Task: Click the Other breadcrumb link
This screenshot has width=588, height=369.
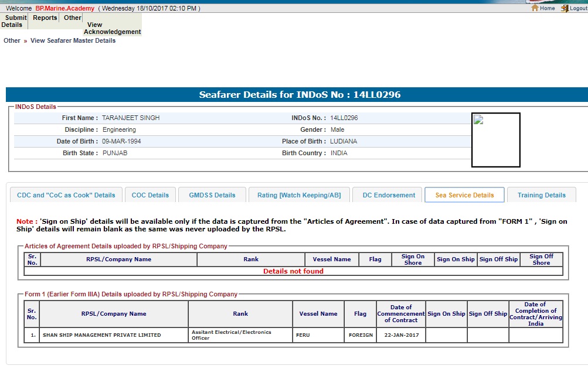Action: [12, 40]
